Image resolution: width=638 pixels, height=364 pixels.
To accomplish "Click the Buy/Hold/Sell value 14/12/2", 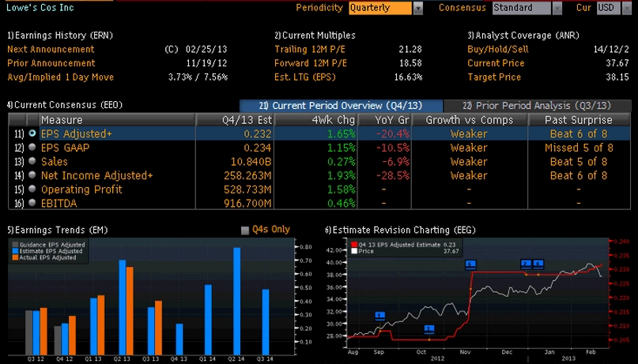I will (611, 49).
